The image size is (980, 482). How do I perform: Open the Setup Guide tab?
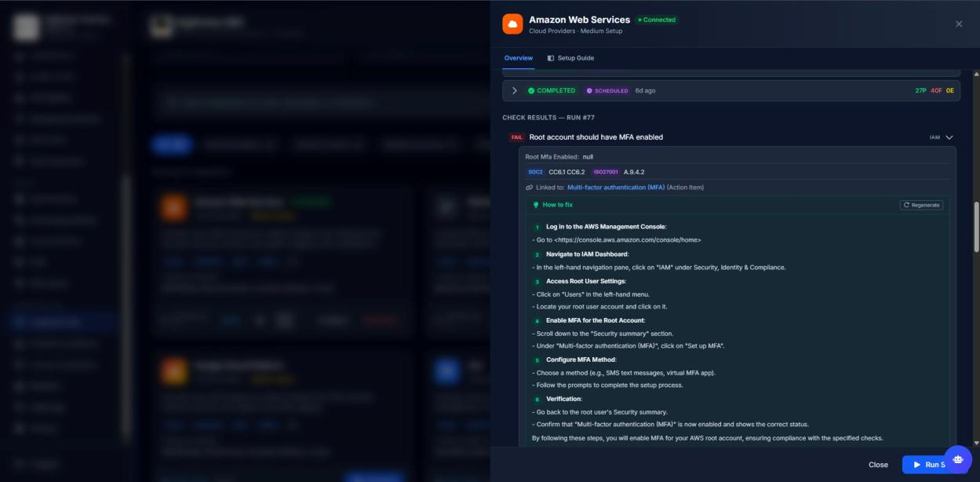(x=570, y=58)
